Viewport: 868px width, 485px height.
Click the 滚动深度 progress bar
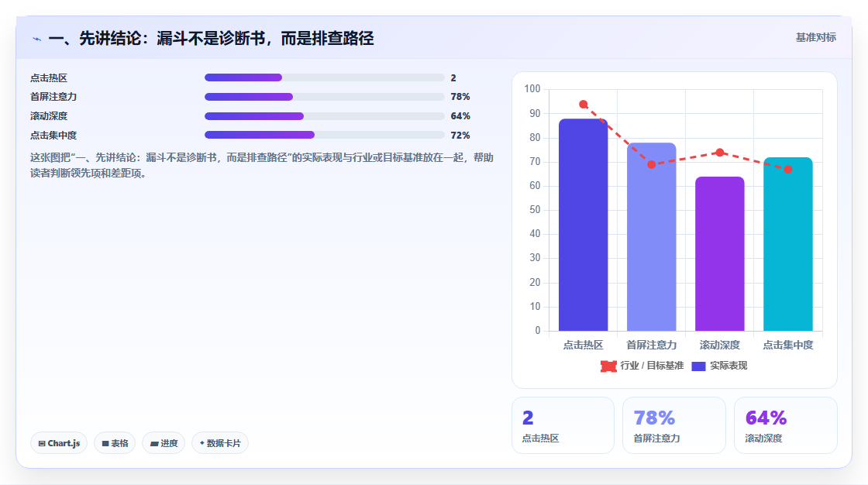[325, 116]
